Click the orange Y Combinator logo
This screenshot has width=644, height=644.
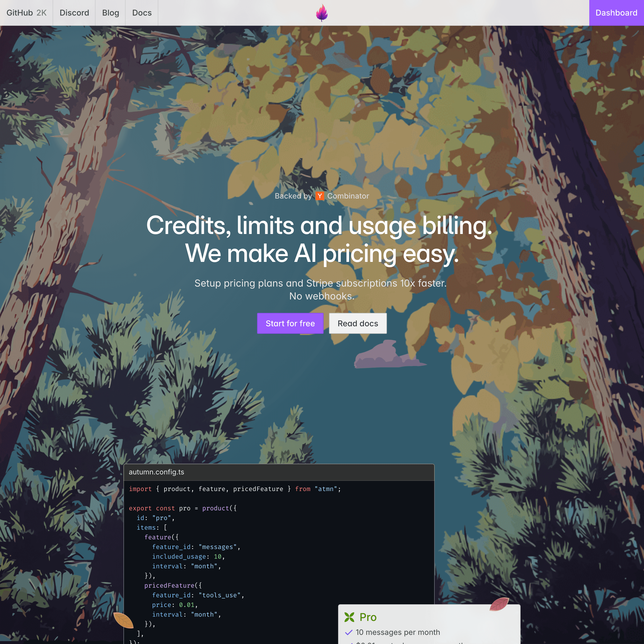pos(320,196)
